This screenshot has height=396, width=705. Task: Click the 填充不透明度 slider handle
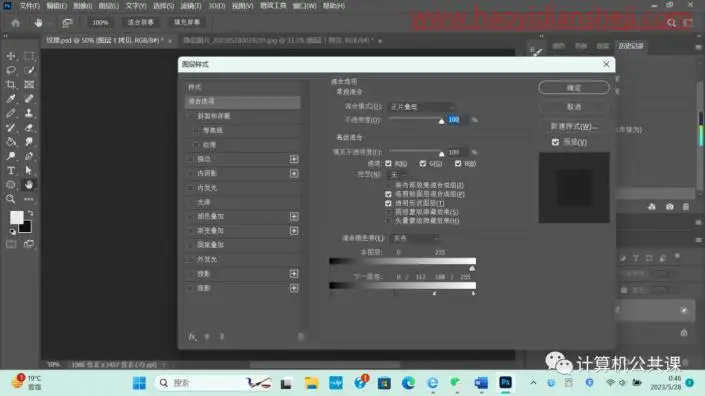tap(442, 154)
